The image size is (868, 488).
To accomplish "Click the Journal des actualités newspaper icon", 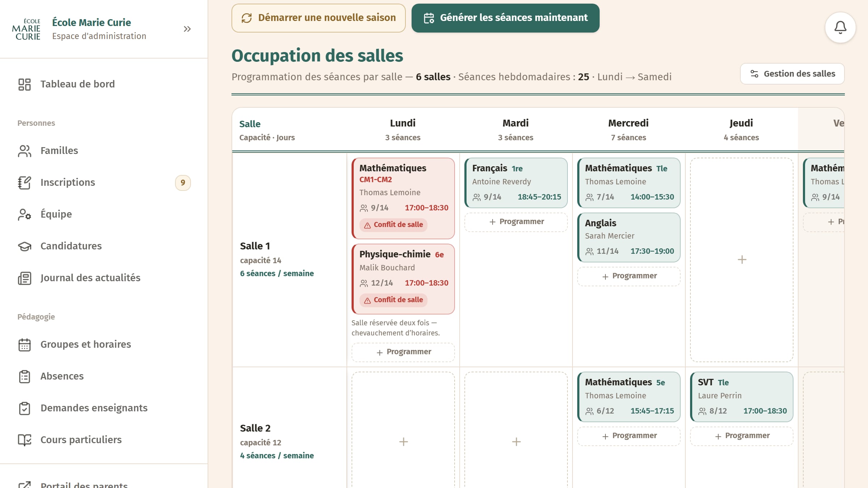I will [25, 278].
